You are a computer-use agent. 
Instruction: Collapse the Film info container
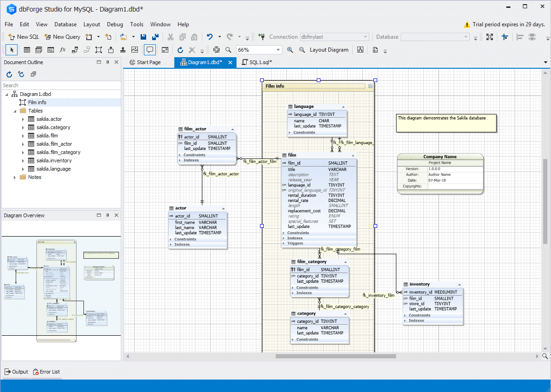coord(370,86)
